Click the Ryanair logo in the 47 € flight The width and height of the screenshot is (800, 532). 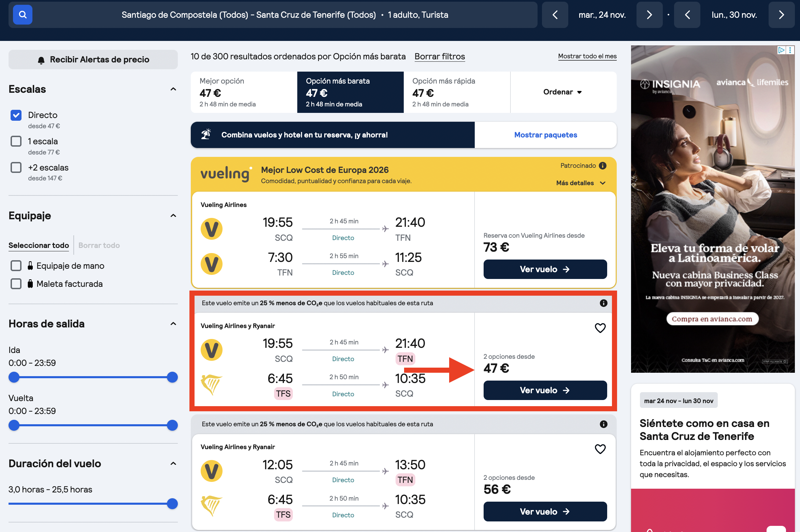(x=212, y=385)
